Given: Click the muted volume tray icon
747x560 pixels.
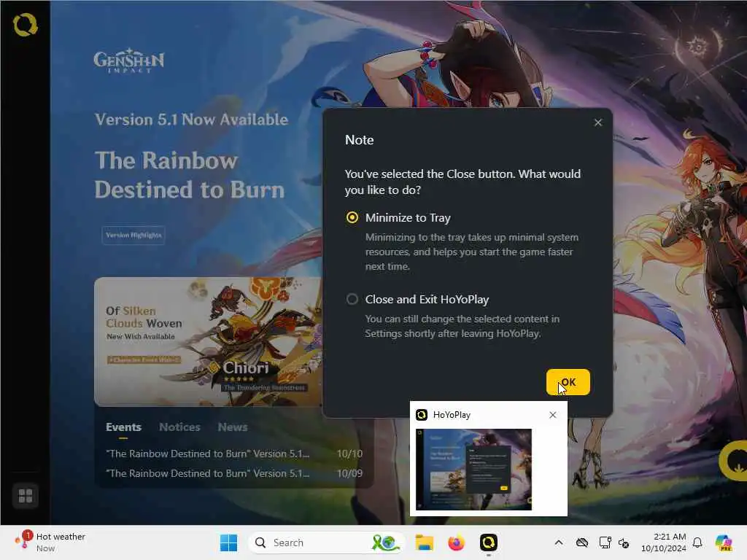Looking at the screenshot, I should (x=624, y=542).
